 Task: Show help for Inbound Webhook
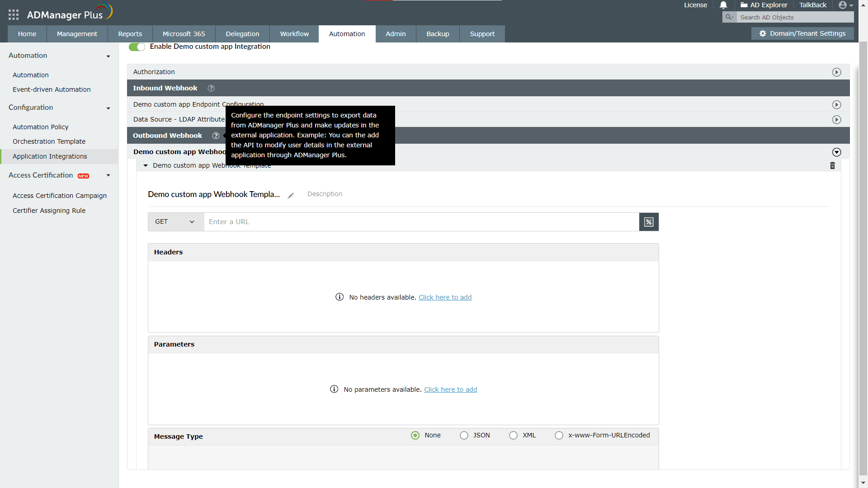211,88
